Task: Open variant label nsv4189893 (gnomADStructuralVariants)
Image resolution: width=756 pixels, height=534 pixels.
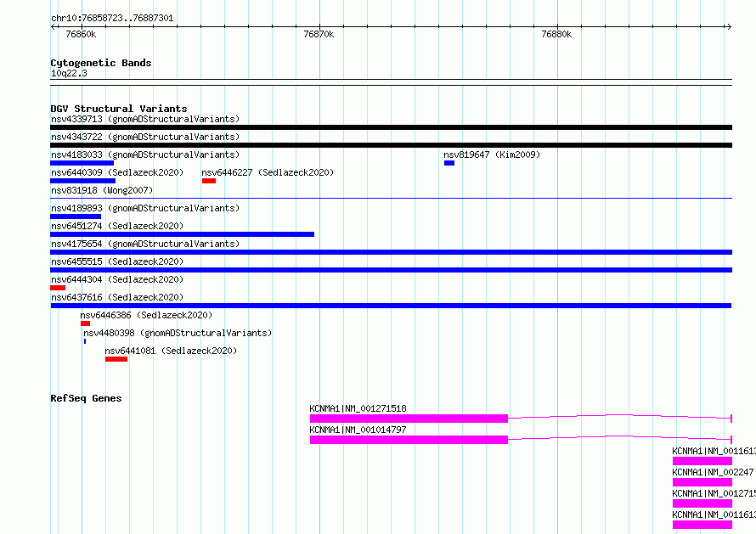Action: click(145, 208)
